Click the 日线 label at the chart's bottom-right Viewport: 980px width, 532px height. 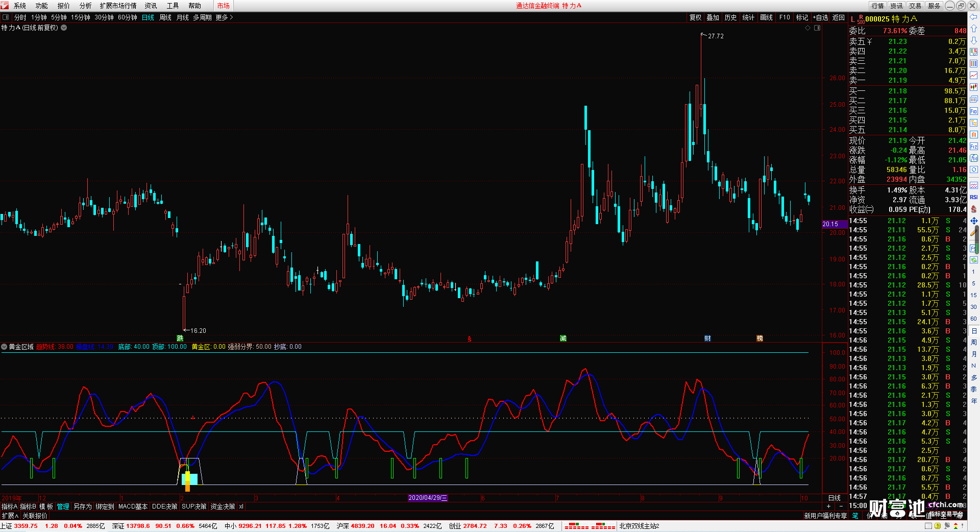click(834, 498)
